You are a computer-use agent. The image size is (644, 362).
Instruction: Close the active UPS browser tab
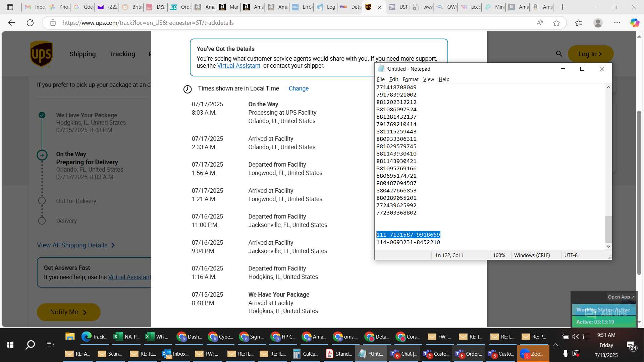[x=380, y=7]
